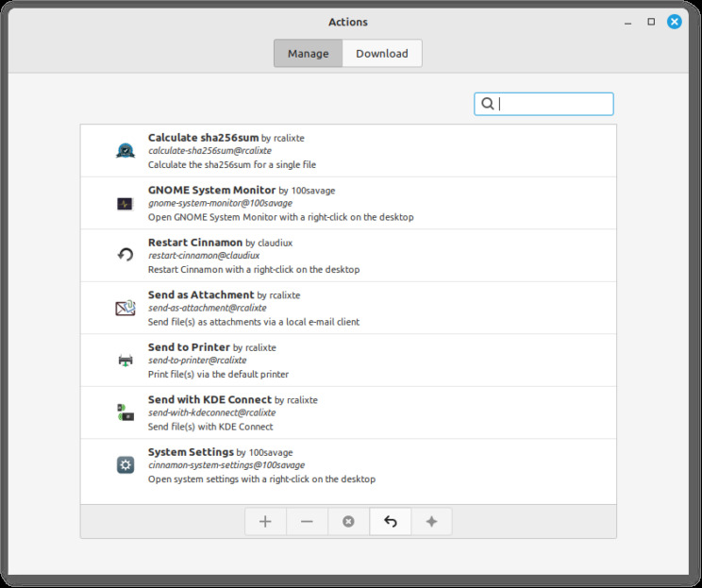This screenshot has height=588, width=702.
Task: Switch to the Manage tab
Action: [308, 53]
